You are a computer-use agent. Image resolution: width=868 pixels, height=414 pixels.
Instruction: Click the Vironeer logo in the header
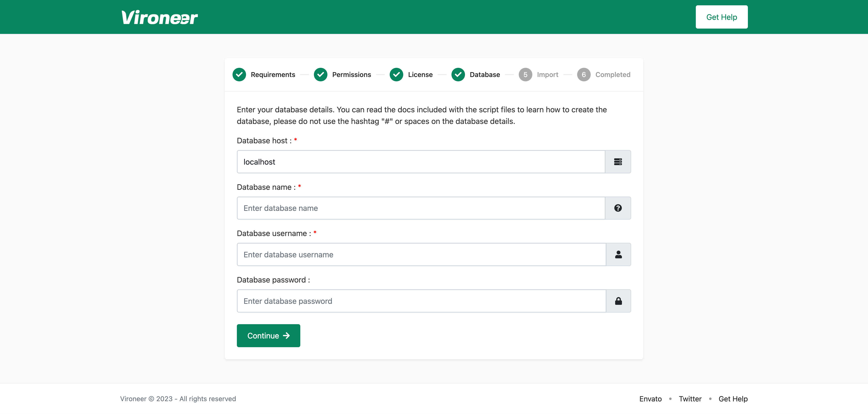tap(159, 17)
